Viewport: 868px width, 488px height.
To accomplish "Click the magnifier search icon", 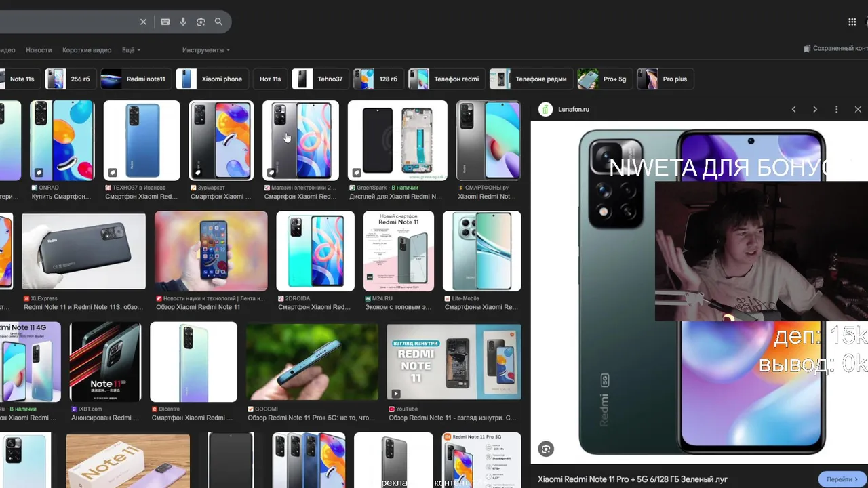I will click(218, 22).
